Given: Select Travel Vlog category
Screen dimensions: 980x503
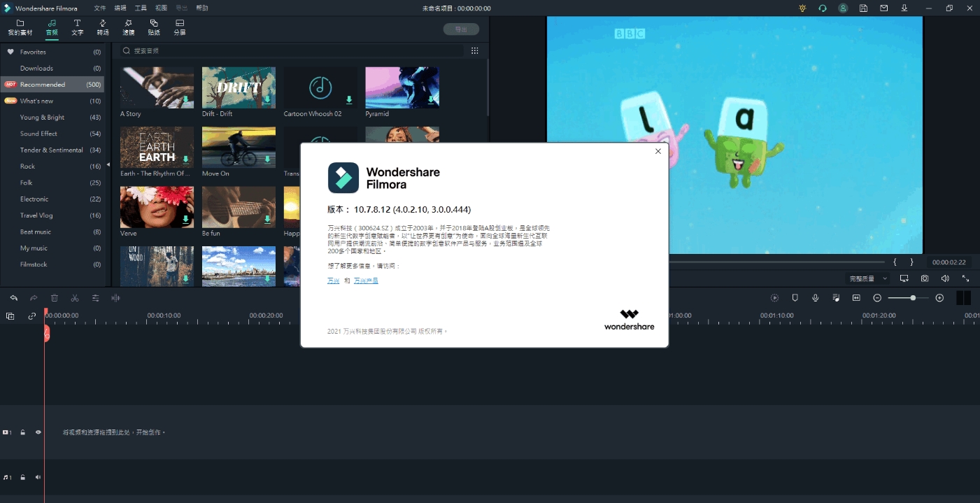Looking at the screenshot, I should 52,215.
